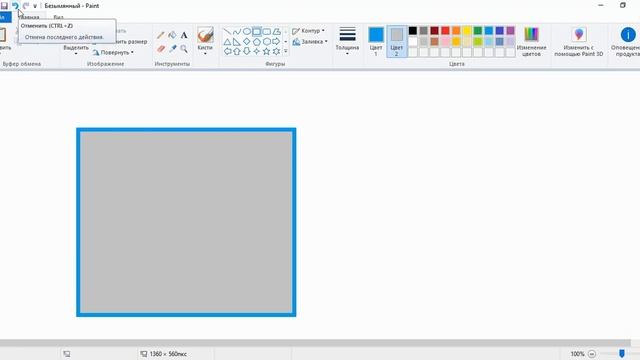Click the Undo arrow in quick access toolbar
The height and width of the screenshot is (360, 640).
coord(15,6)
